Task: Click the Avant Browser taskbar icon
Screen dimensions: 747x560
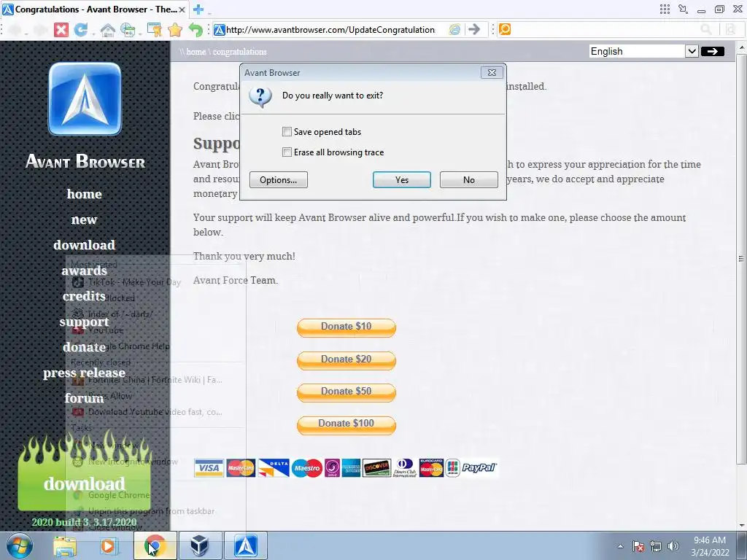Action: [245, 545]
